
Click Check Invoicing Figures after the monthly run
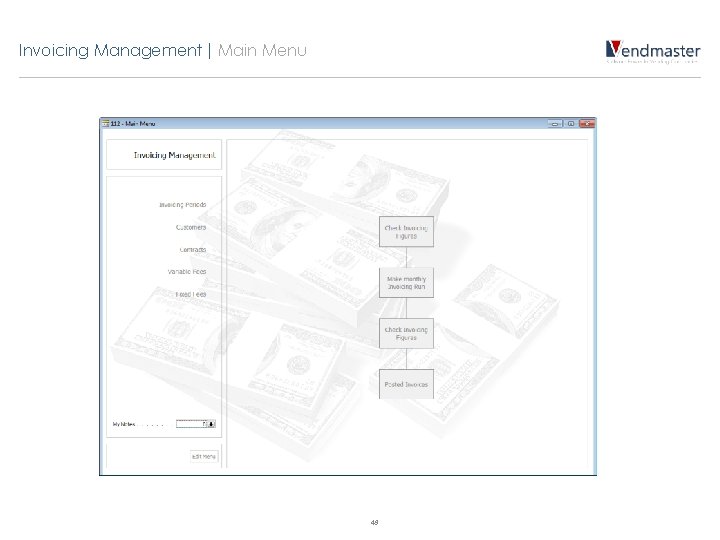pos(406,333)
